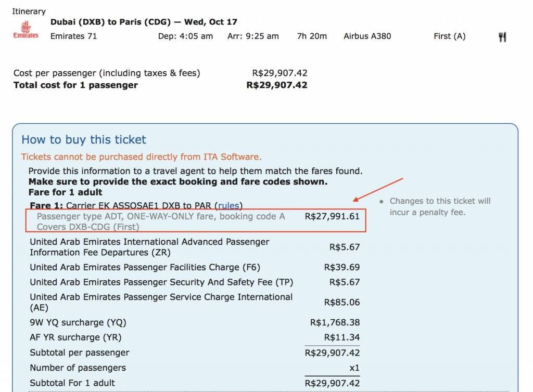This screenshot has width=533, height=392.
Task: Click the Number of passengers x1 value
Action: [354, 368]
